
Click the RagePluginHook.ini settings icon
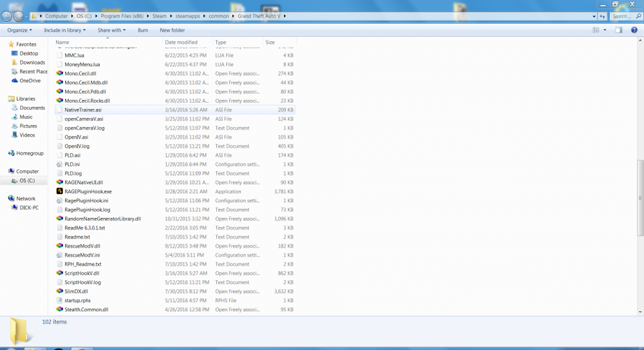click(59, 200)
